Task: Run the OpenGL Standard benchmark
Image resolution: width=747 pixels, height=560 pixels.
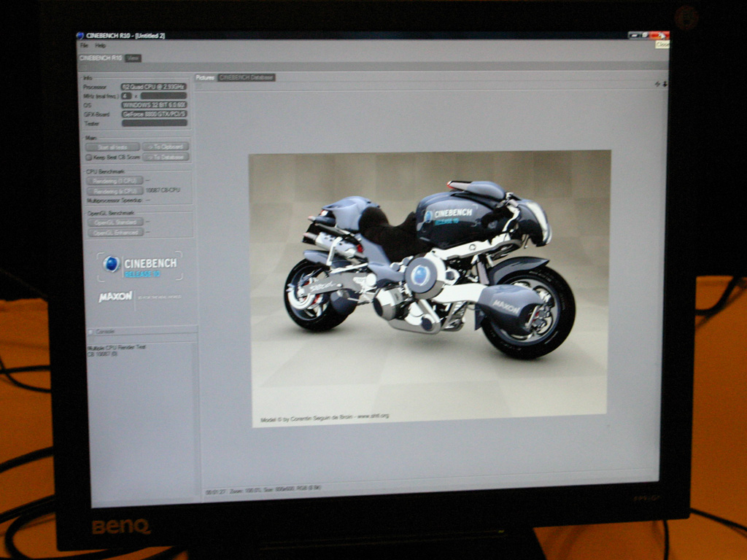Action: coord(115,222)
